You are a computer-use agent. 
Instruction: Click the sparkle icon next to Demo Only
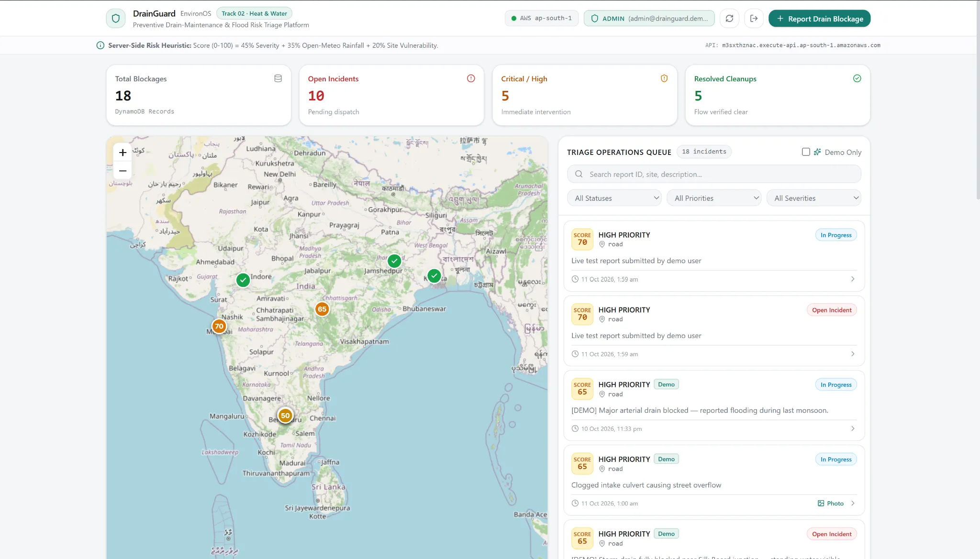coord(817,152)
